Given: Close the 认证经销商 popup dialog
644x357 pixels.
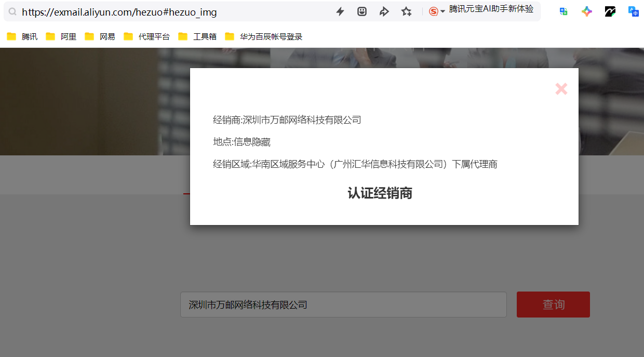Looking at the screenshot, I should pos(561,89).
